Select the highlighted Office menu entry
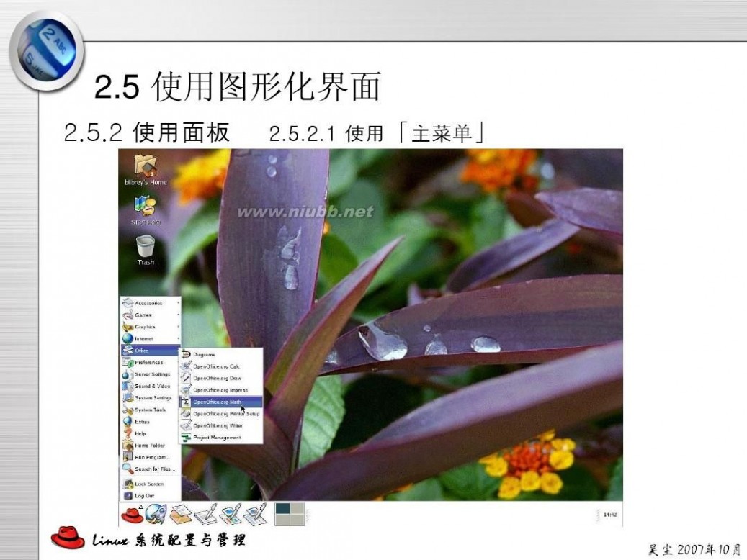This screenshot has height=560, width=747. pyautogui.click(x=151, y=351)
